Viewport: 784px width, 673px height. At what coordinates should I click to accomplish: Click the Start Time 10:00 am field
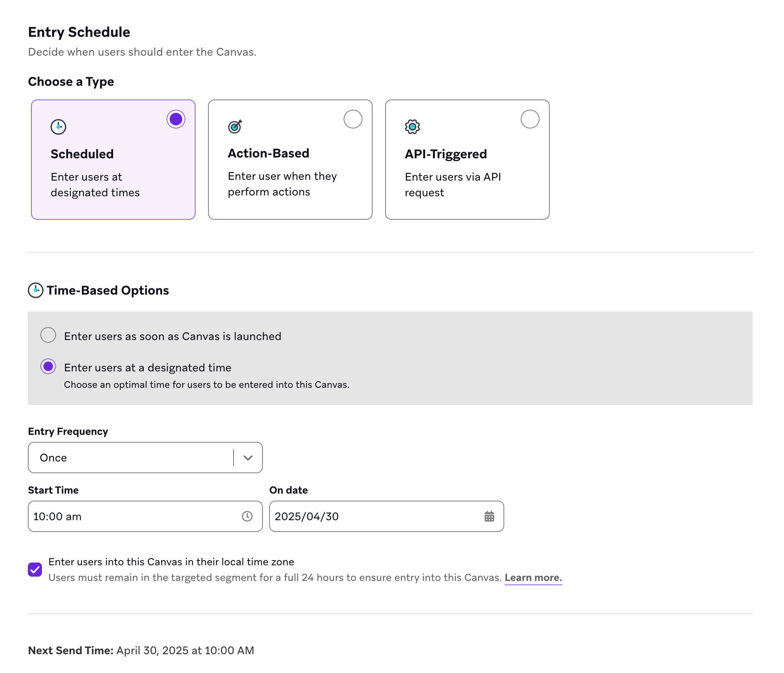(133, 516)
